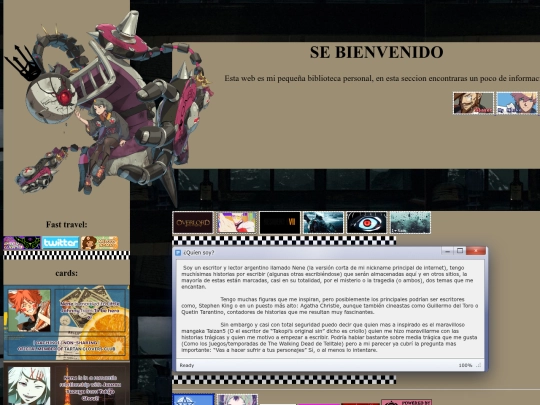Open the white-haired character relationship card
Viewport: 540px width, 405px height.
tap(66, 384)
